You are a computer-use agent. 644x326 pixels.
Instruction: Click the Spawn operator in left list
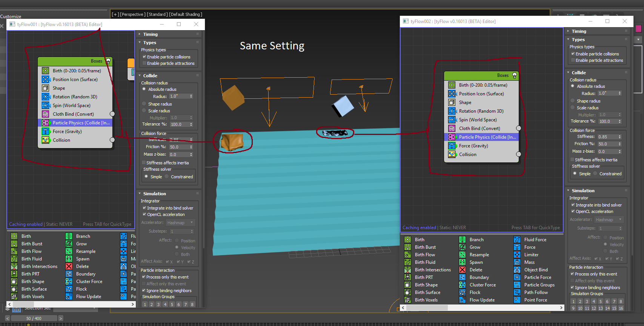(x=83, y=259)
